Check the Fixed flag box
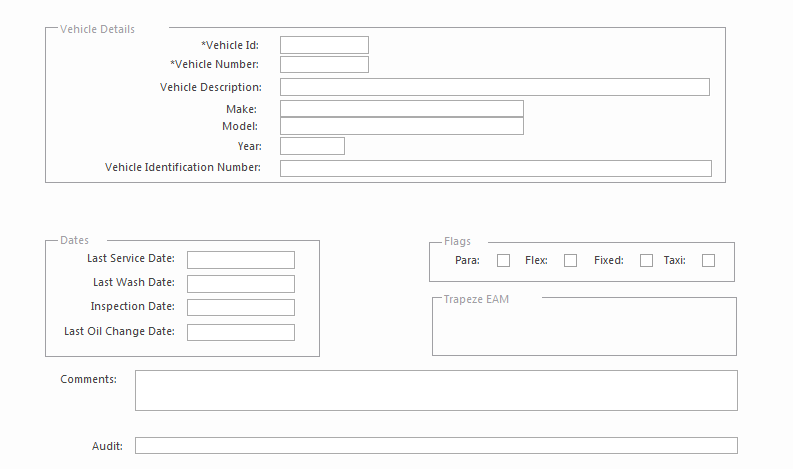 click(646, 261)
